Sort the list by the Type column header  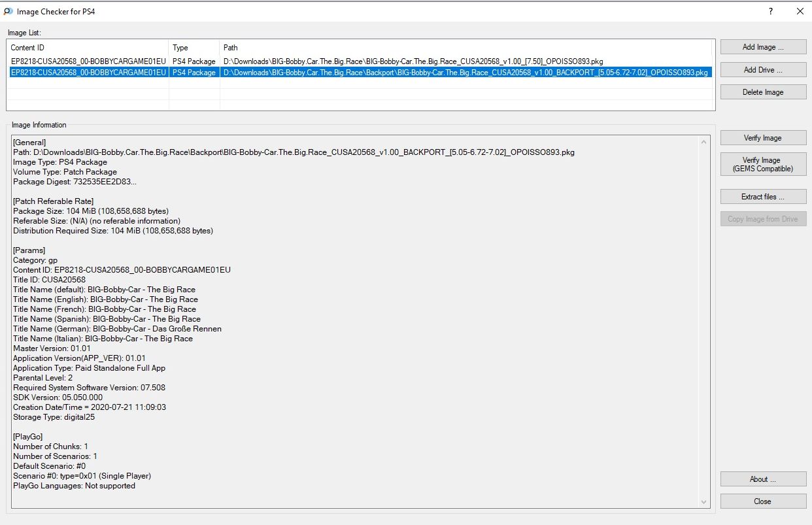coord(194,48)
